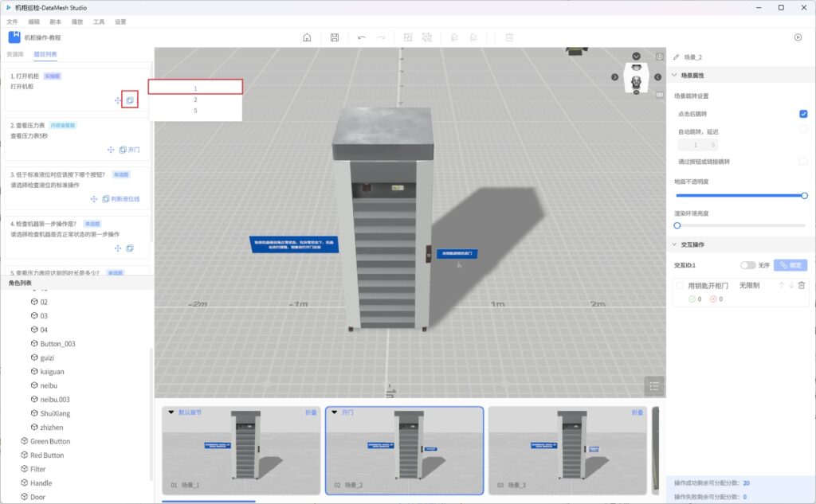Image resolution: width=816 pixels, height=504 pixels.
Task: Collapse the 交互操作 section
Action: (x=675, y=244)
